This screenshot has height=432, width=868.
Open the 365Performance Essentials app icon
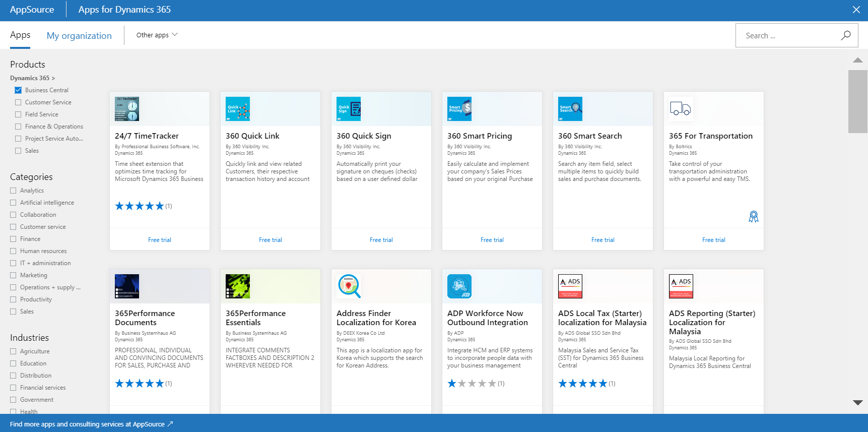[238, 286]
